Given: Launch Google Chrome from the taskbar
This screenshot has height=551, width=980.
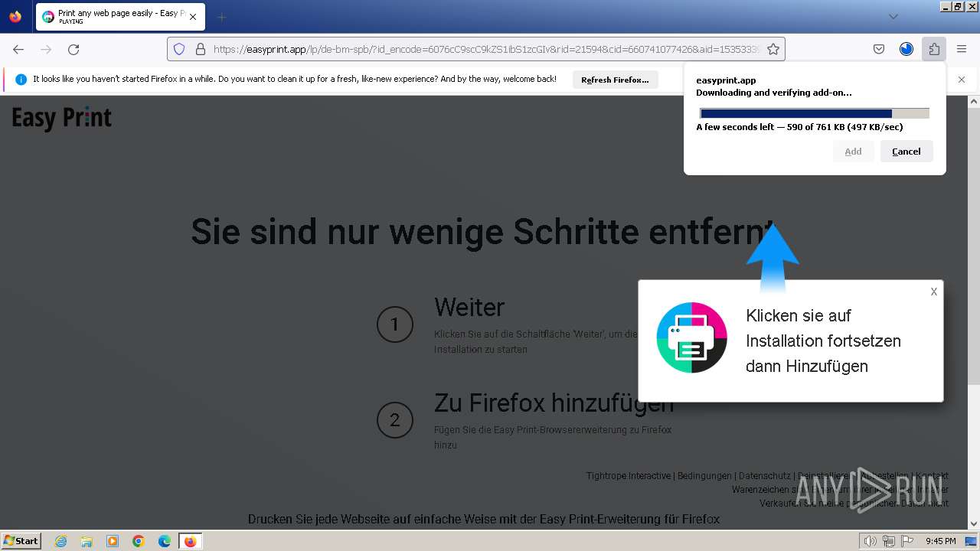Looking at the screenshot, I should click(x=139, y=541).
